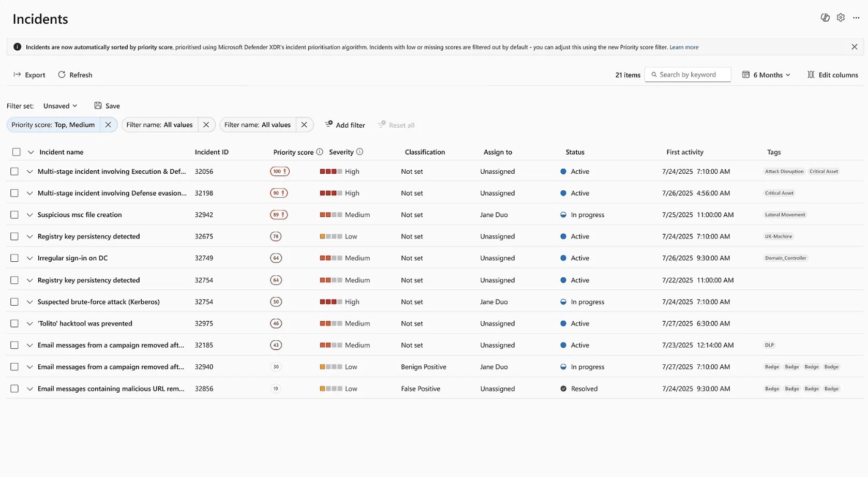868x477 pixels.
Task: Click the Search by keyword field
Action: click(687, 74)
